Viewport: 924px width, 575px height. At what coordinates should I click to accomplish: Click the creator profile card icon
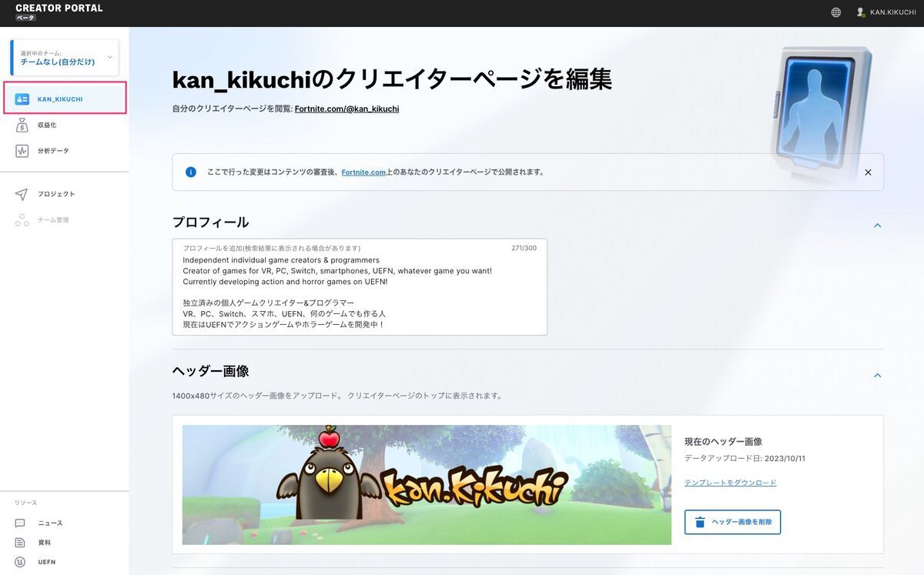(22, 99)
